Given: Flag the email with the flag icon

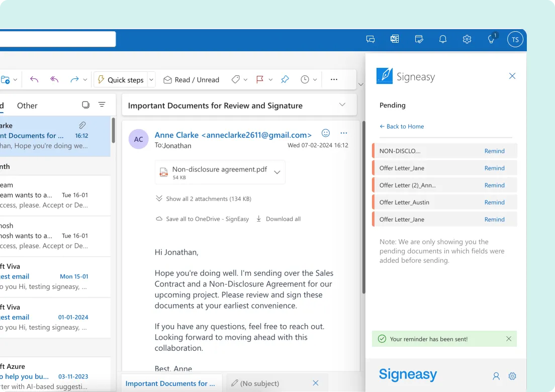Looking at the screenshot, I should tap(259, 79).
